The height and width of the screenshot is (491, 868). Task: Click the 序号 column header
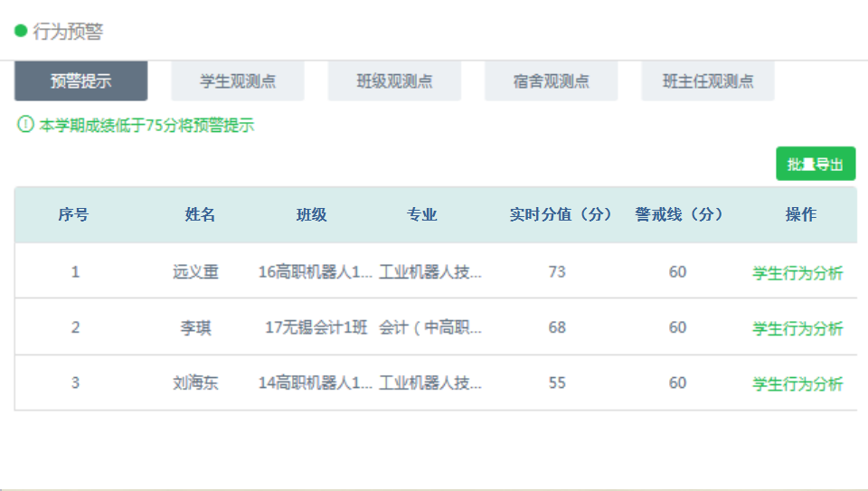[74, 215]
